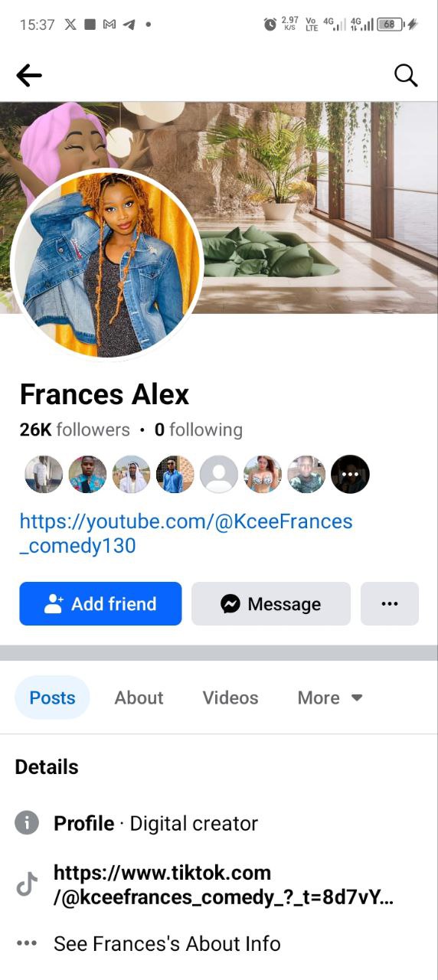This screenshot has width=438, height=980.
Task: Tap the back arrow icon
Action: click(29, 75)
